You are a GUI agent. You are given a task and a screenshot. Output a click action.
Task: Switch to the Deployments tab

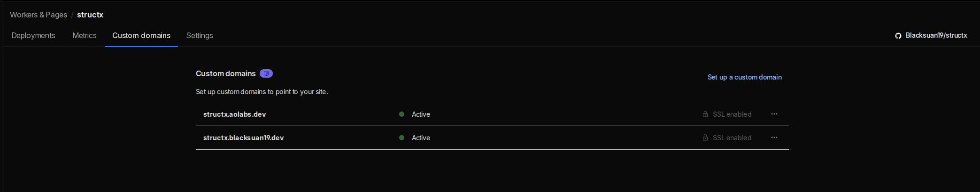click(x=33, y=36)
